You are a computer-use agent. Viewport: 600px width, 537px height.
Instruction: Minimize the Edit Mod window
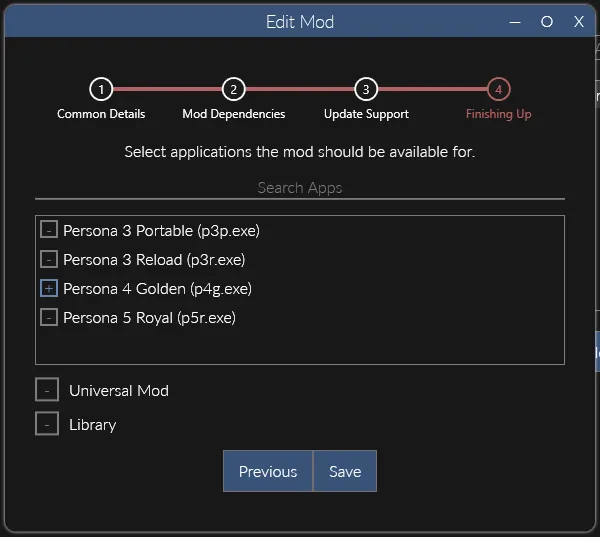coord(515,22)
